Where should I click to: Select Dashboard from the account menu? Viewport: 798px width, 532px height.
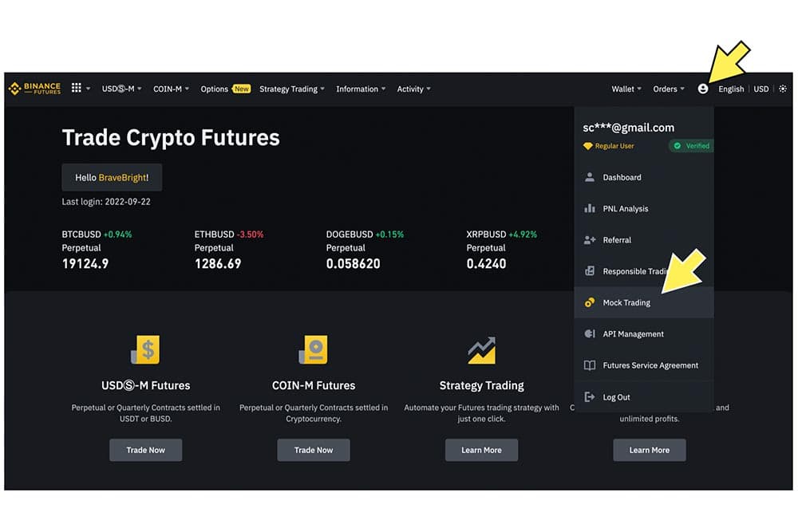click(644, 177)
